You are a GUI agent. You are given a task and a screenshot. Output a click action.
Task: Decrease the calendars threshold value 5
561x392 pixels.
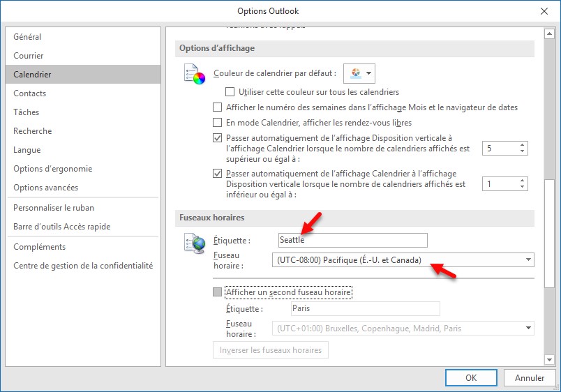523,151
